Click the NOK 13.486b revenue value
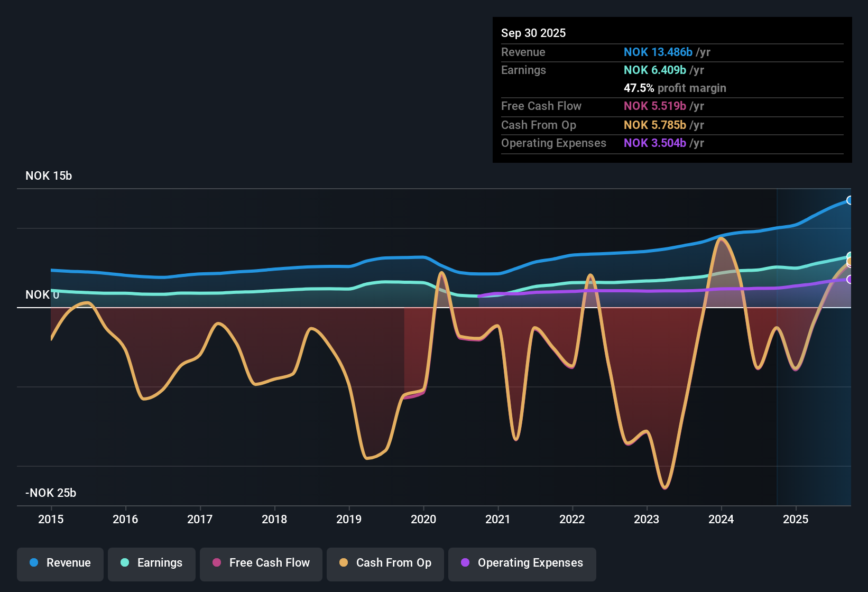Screen dimensions: 868x592 [658, 52]
